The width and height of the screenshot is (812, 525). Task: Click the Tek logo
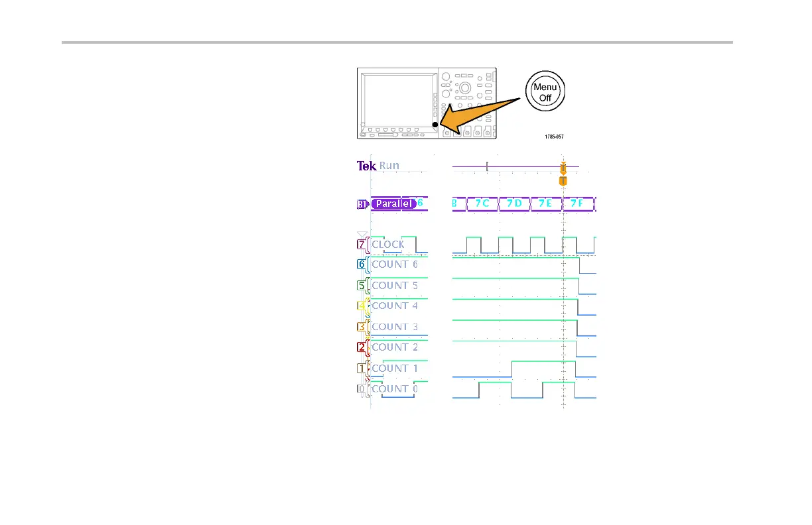[x=367, y=166]
